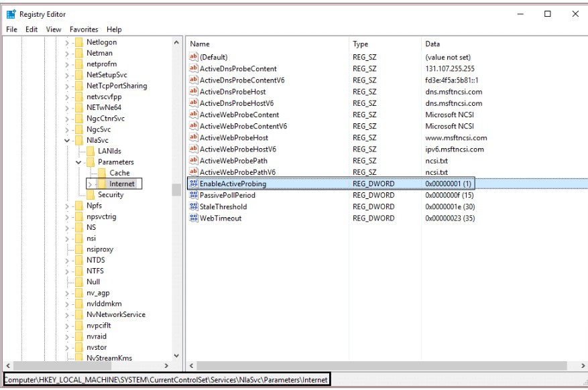588x390 pixels.
Task: Collapse the Parameters tree node
Action: tap(78, 162)
